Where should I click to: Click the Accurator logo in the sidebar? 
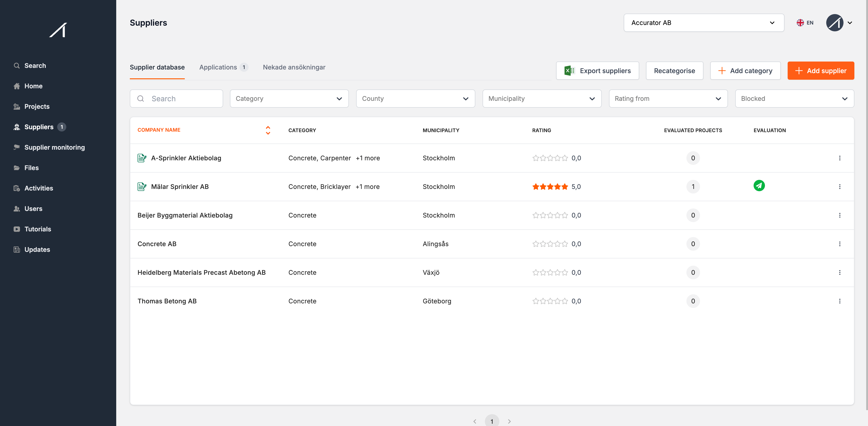coord(58,30)
